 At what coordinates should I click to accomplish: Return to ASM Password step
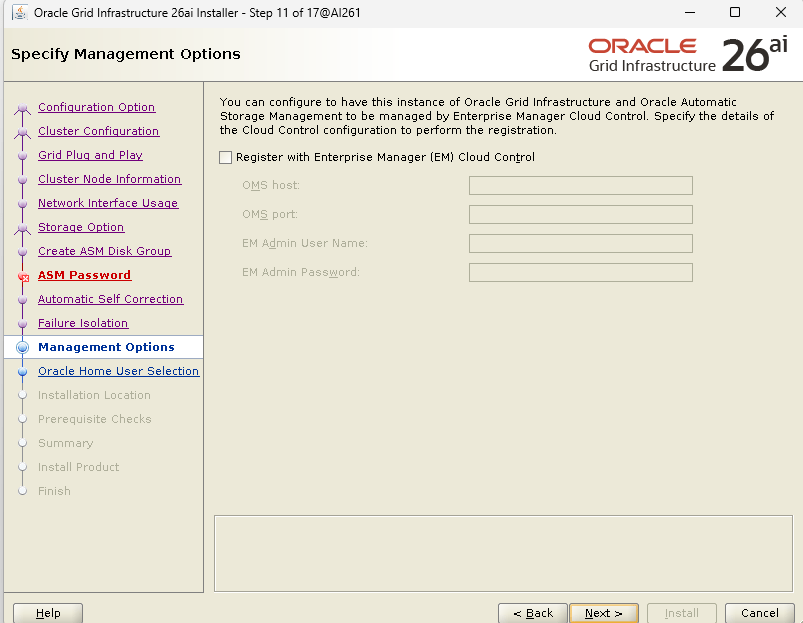84,275
